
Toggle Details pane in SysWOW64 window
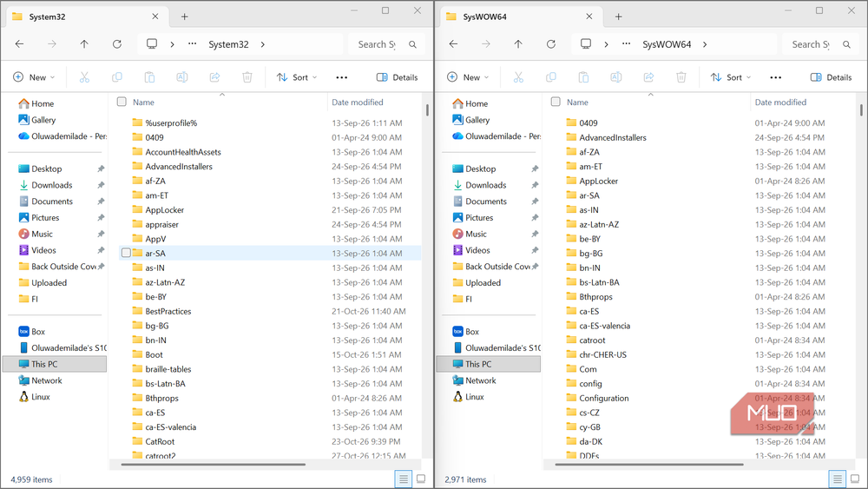(831, 77)
